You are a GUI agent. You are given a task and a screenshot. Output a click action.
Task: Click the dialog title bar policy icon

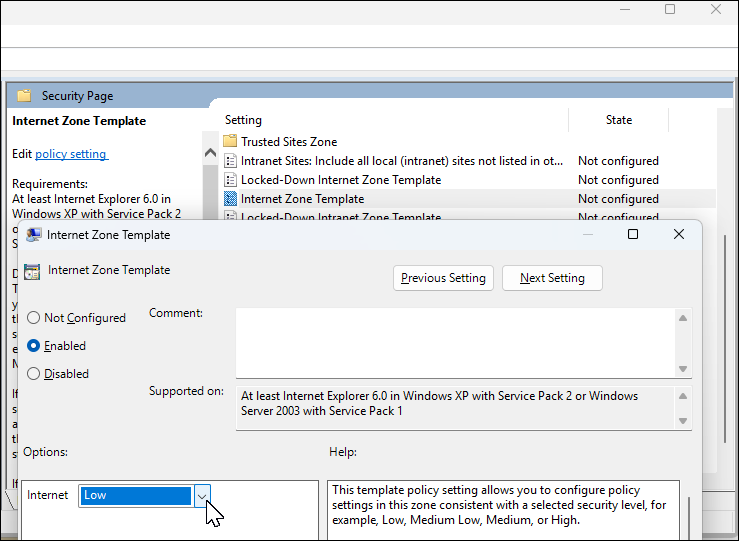pyautogui.click(x=33, y=235)
